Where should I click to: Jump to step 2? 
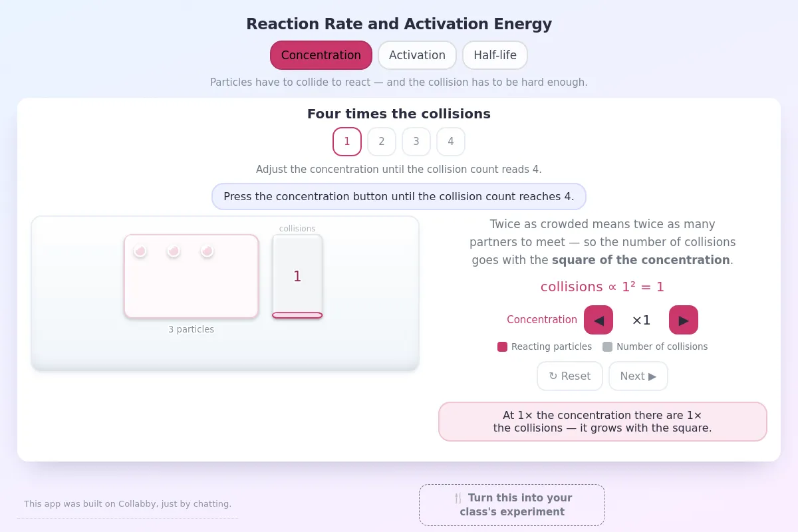click(382, 142)
